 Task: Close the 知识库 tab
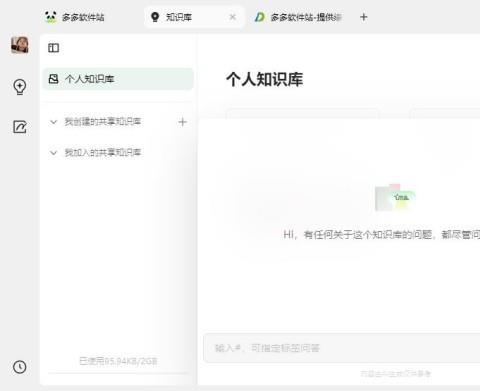233,17
